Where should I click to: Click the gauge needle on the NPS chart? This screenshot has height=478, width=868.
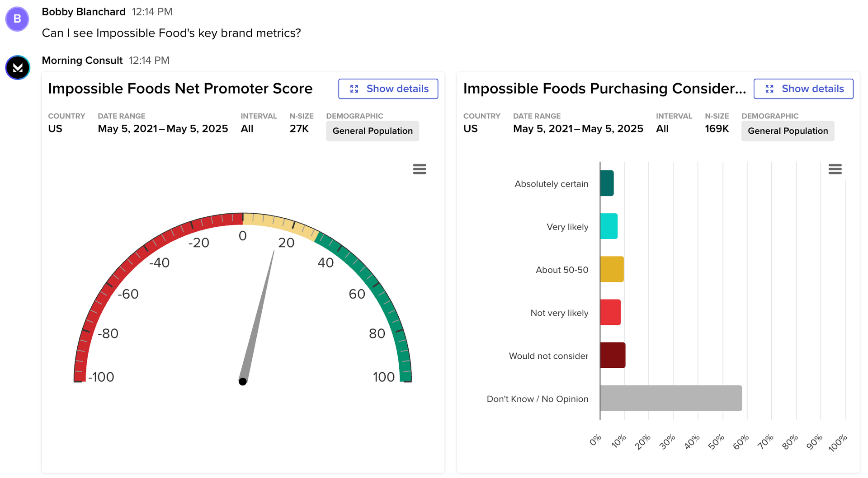click(x=258, y=316)
